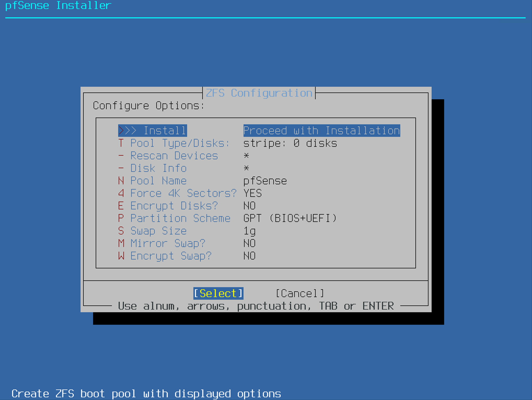Click 'Proceed with Installation' description text
532x400 pixels.
click(321, 131)
